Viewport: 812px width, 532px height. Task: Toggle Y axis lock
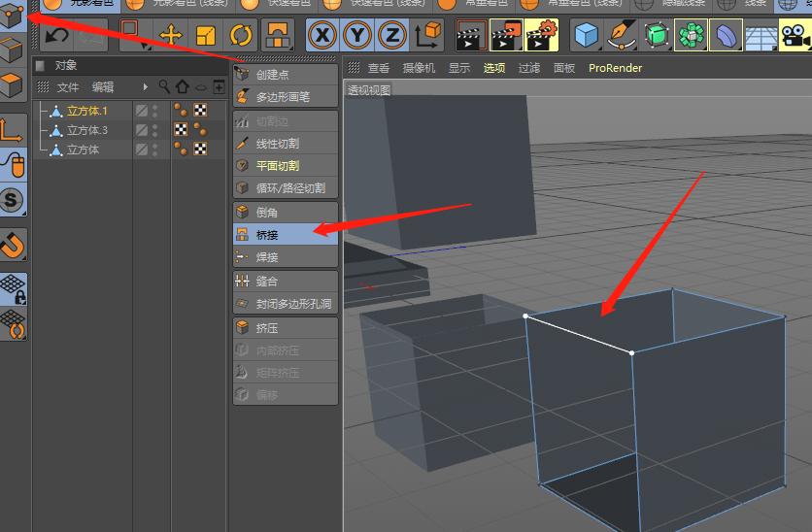click(357, 35)
